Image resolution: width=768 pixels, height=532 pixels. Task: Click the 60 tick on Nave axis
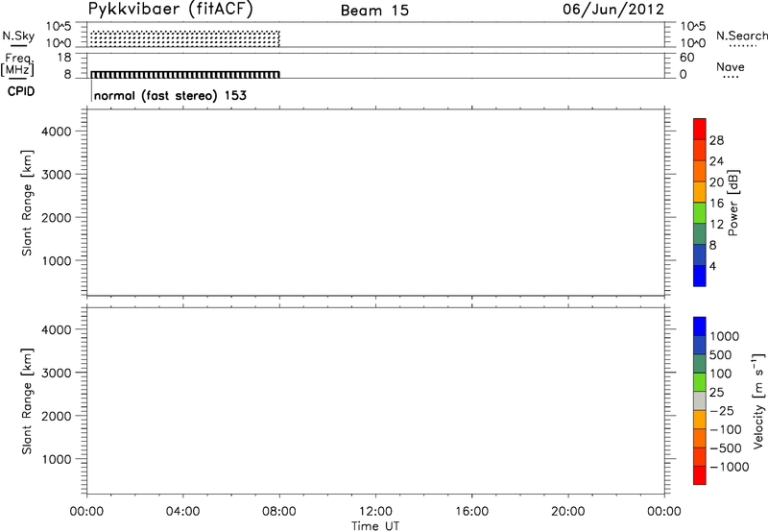[x=687, y=58]
